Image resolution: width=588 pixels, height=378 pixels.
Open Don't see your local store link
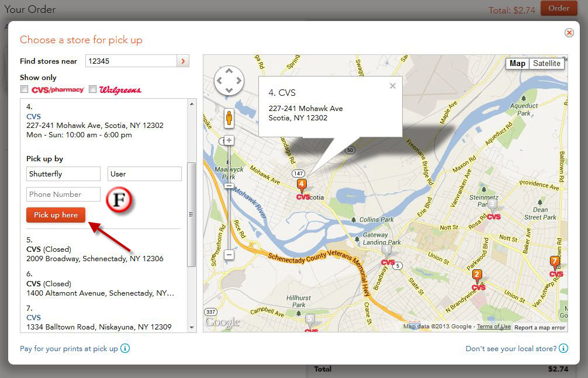point(511,349)
